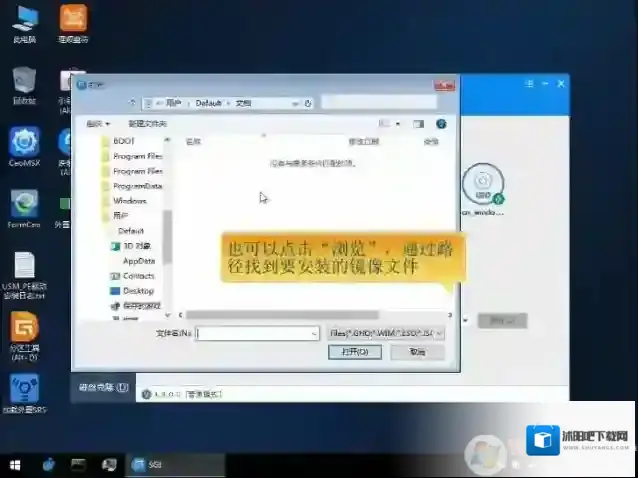Open the USM_PE log text file icon
Image resolution: width=638 pixels, height=478 pixels.
tap(24, 267)
